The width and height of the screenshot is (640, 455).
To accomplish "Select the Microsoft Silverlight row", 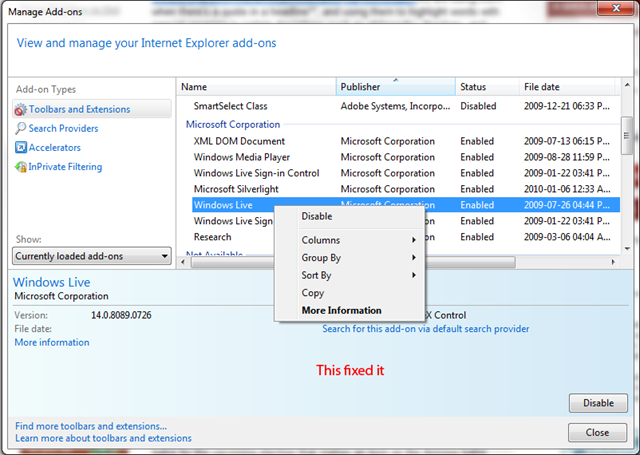I will pos(406,189).
